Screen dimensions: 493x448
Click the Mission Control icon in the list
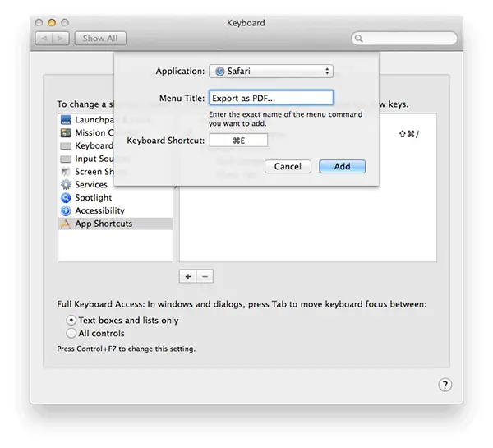(x=66, y=133)
